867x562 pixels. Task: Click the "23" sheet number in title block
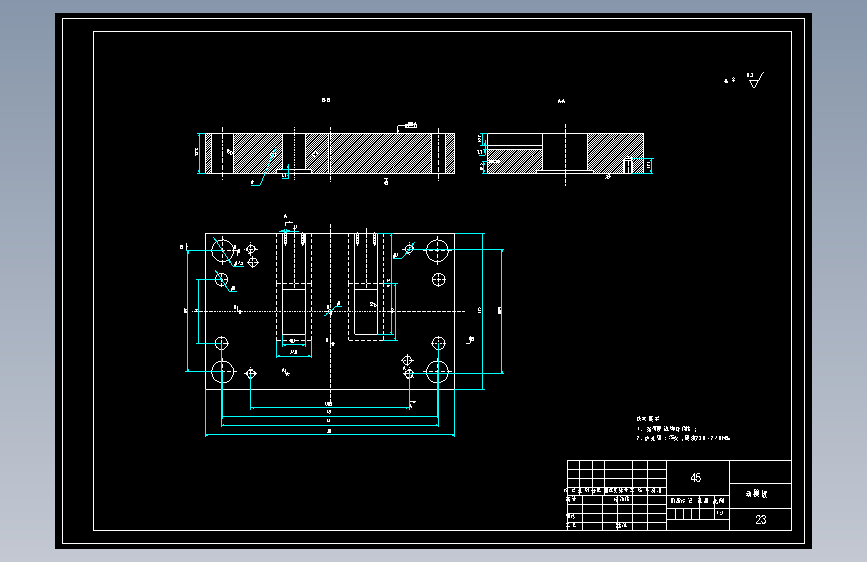pyautogui.click(x=760, y=519)
